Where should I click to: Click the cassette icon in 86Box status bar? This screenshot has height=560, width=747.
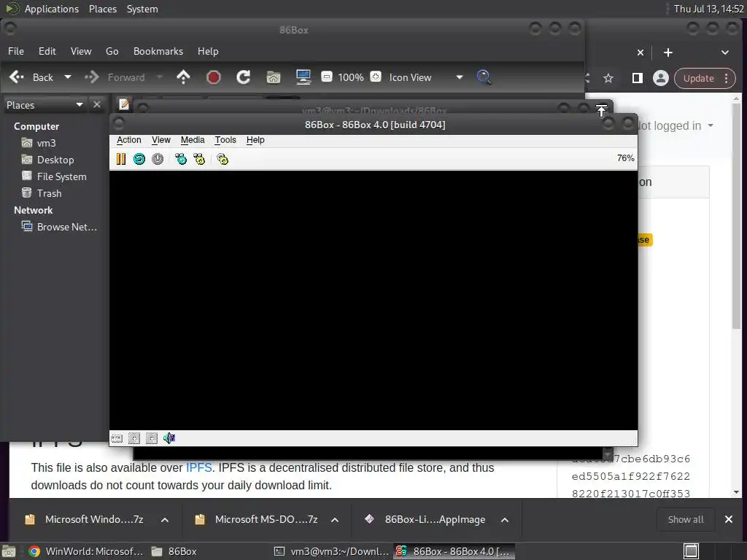117,438
